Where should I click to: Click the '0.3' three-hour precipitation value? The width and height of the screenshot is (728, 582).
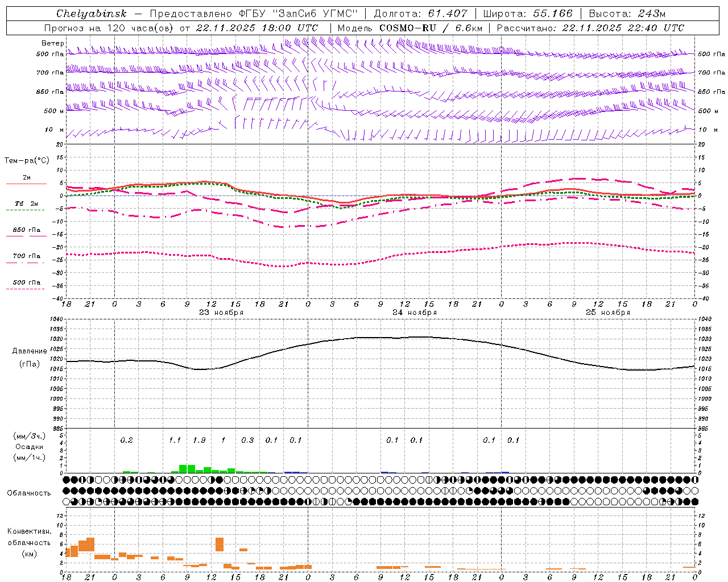coord(247,440)
